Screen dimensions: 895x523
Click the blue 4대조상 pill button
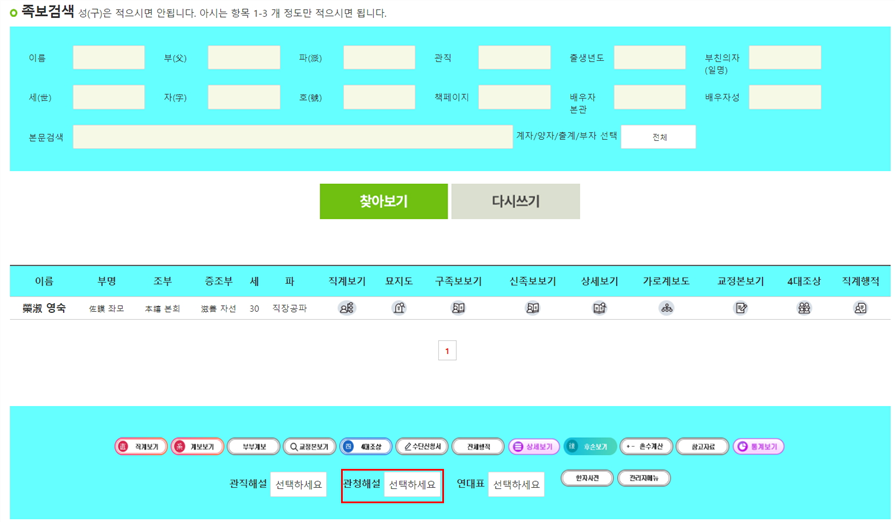[366, 446]
